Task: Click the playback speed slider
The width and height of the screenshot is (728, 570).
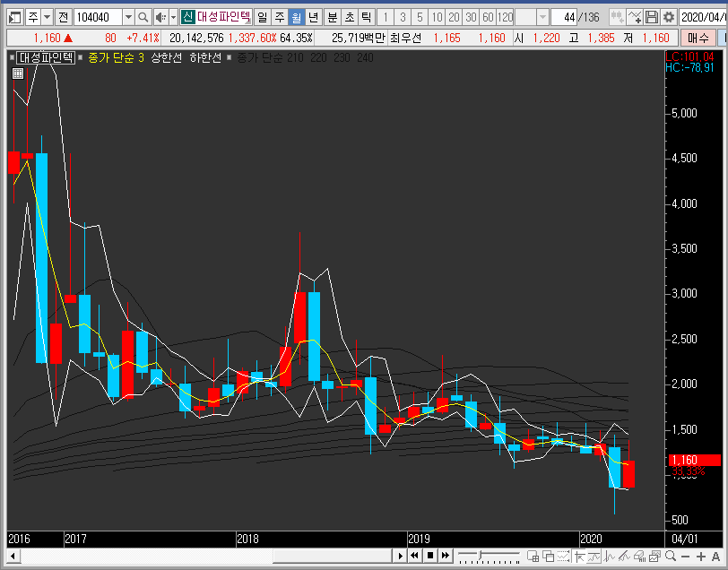Action: click(489, 555)
